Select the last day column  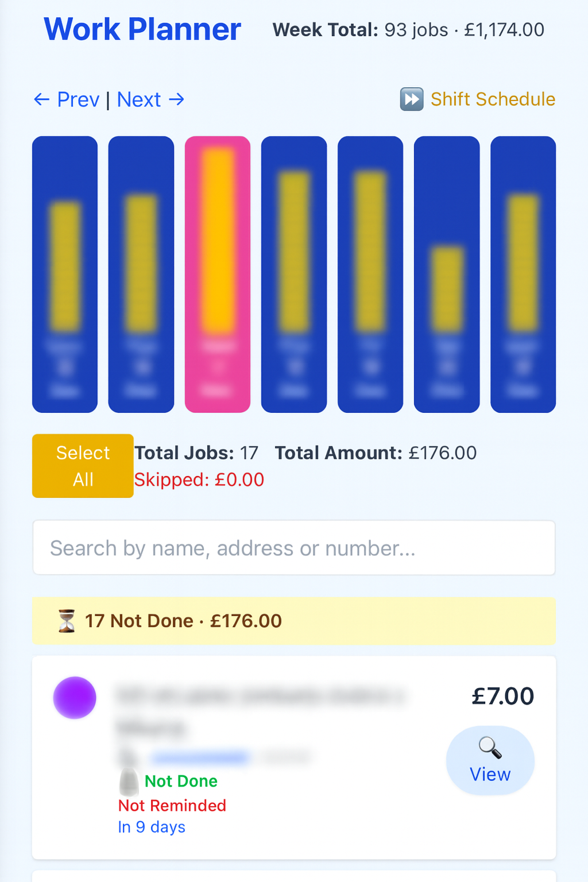tap(523, 274)
